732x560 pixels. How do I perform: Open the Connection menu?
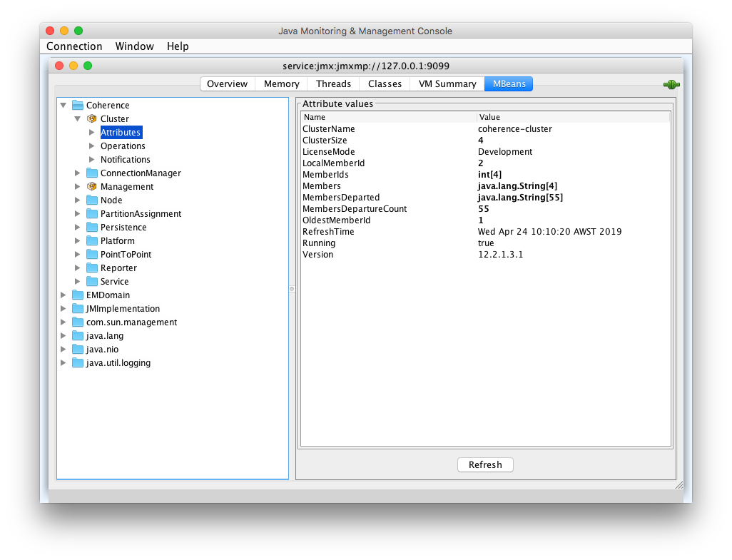(74, 46)
